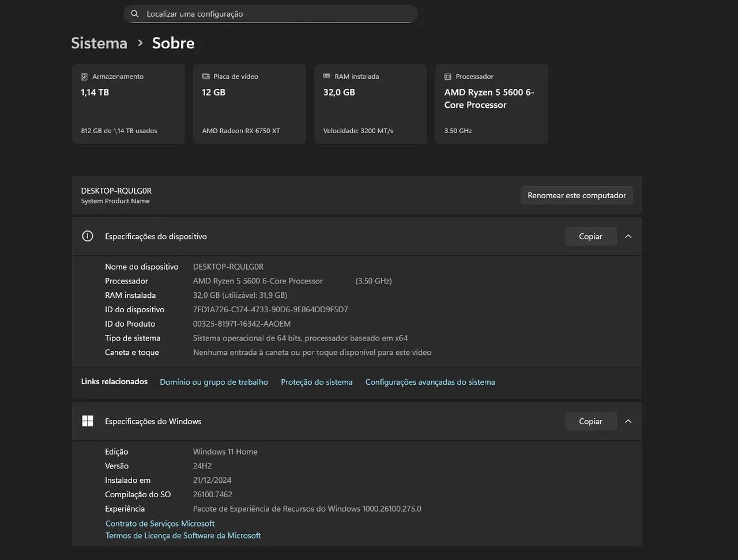
Task: Click the Processador chip icon
Action: point(448,77)
